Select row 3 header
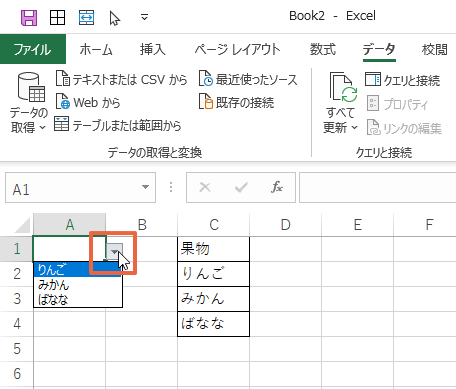Screen dimensions: 456x389 click(x=17, y=299)
